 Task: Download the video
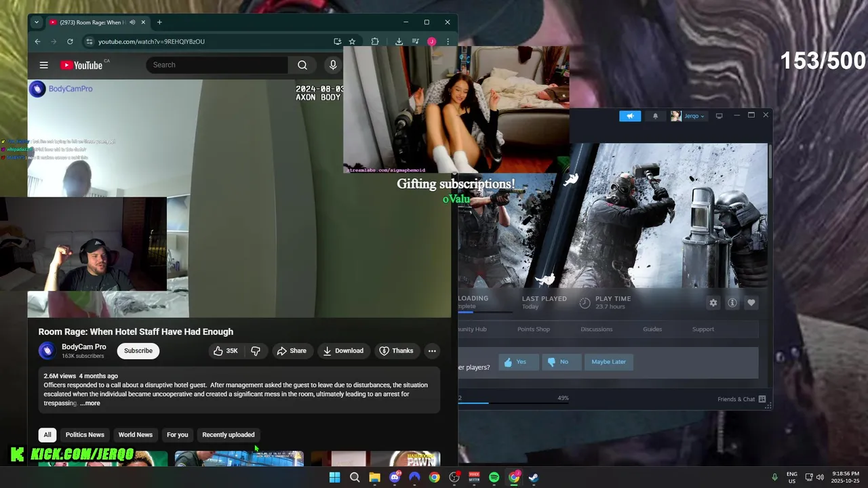343,350
